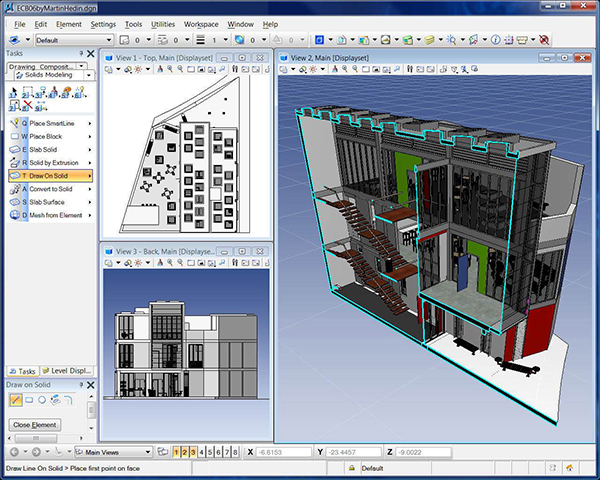Viewport: 600px width, 480px height.
Task: Turn off view 1 toggle button
Action: pos(176,452)
